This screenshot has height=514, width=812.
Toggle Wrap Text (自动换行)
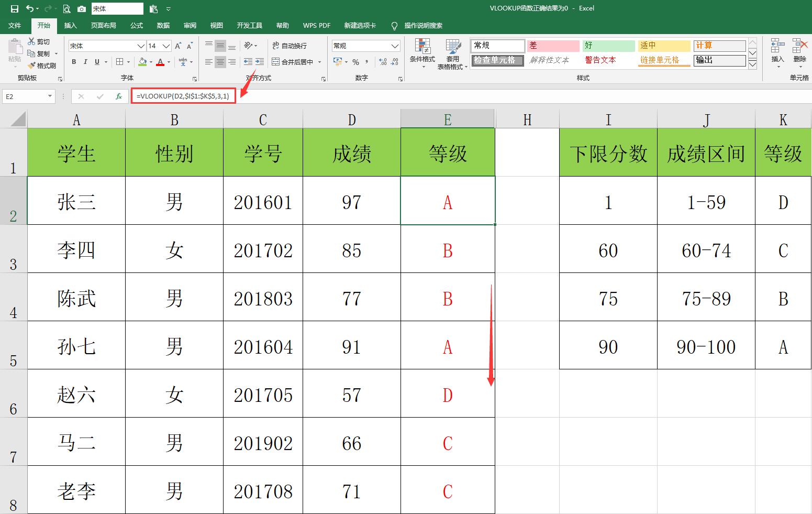tap(290, 46)
